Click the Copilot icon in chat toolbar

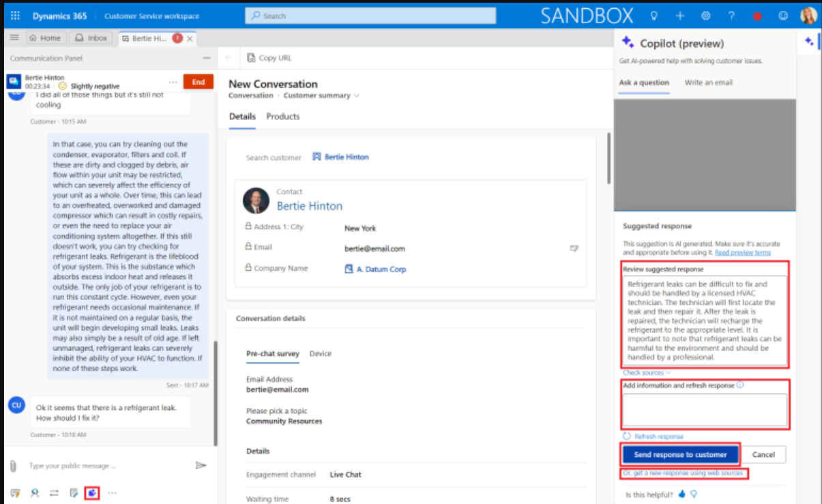[x=93, y=492]
